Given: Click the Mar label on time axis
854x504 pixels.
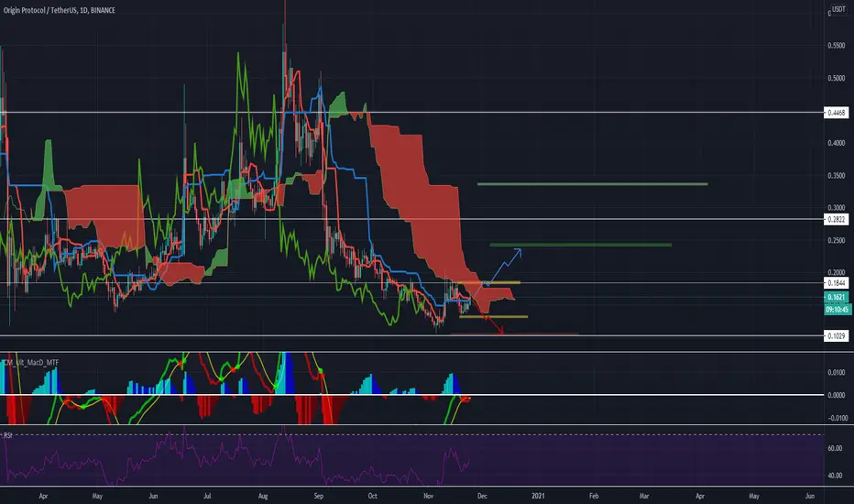Looking at the screenshot, I should (x=644, y=497).
